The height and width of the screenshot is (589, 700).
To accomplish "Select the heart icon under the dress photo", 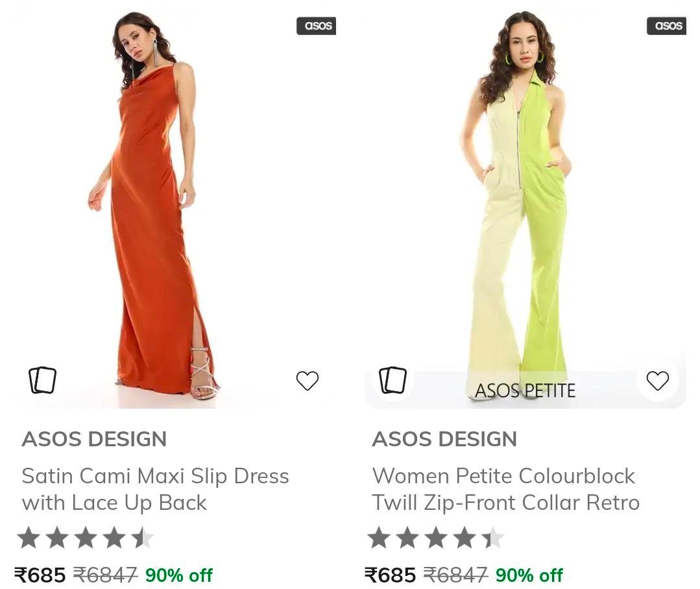I will (x=308, y=380).
